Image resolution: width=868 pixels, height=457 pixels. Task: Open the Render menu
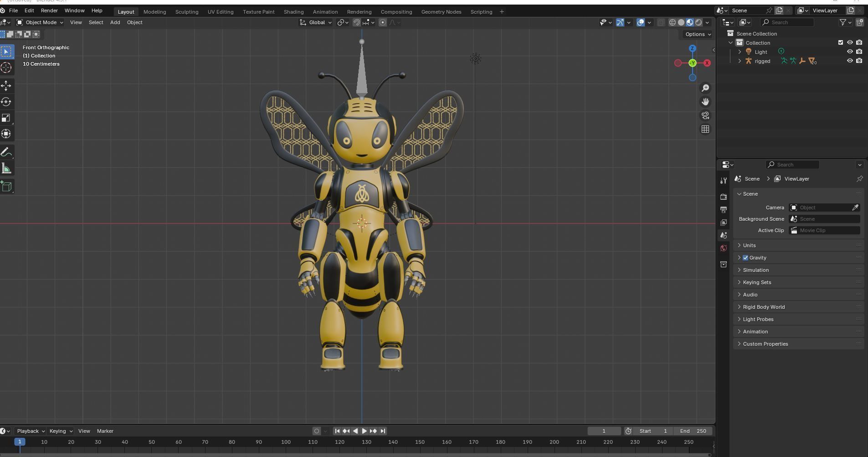tap(49, 10)
